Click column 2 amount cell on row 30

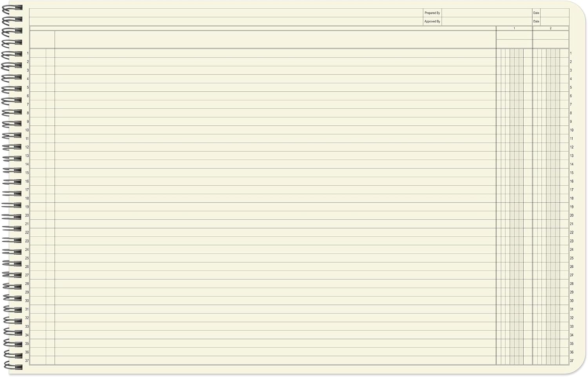550,301
